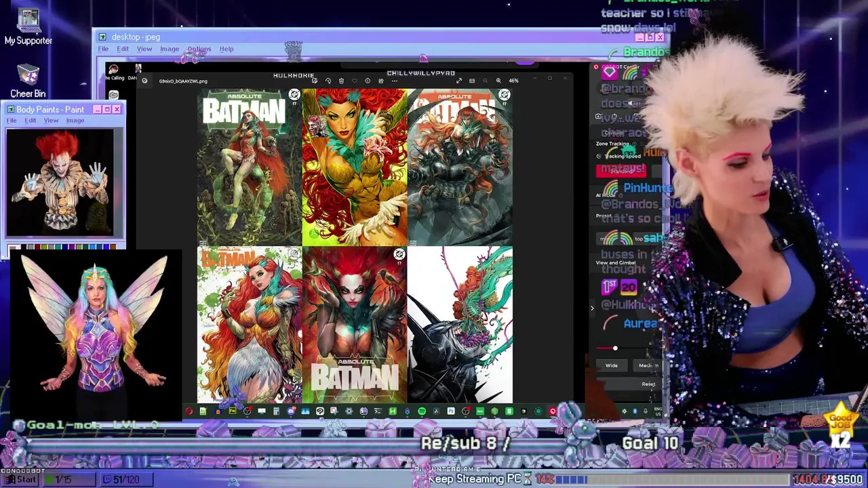Click the red Standard tracking speed button
The width and height of the screenshot is (868, 488).
(x=621, y=171)
